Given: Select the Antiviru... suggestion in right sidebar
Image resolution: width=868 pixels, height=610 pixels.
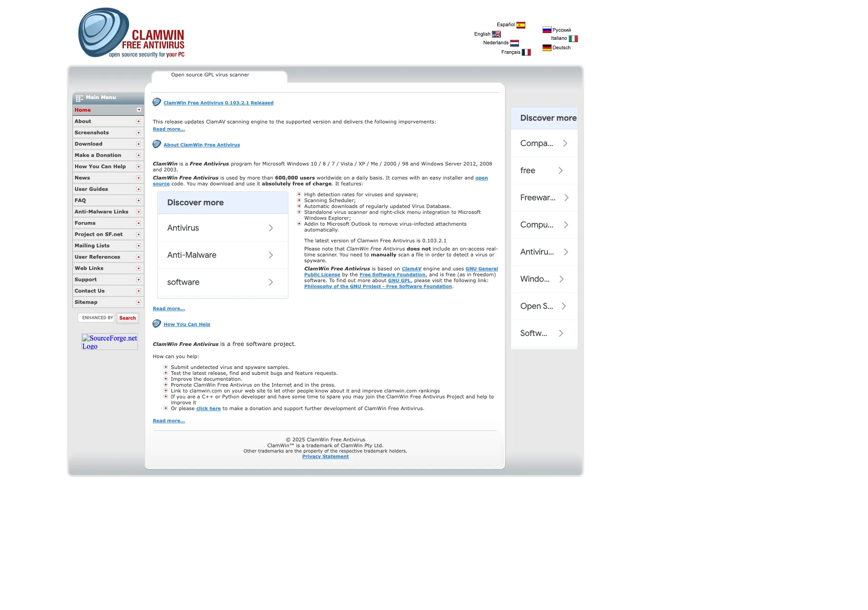Looking at the screenshot, I should pos(544,252).
